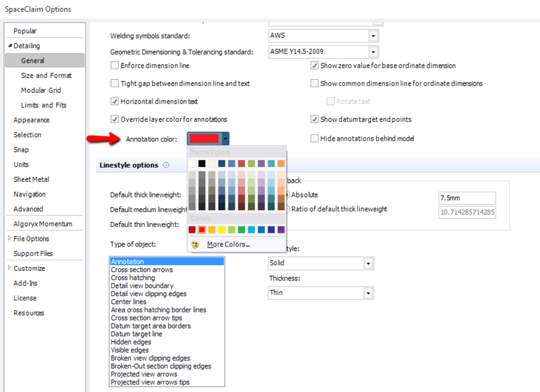Collapse the Detailing tree node
This screenshot has height=392, width=540.
(10, 45)
